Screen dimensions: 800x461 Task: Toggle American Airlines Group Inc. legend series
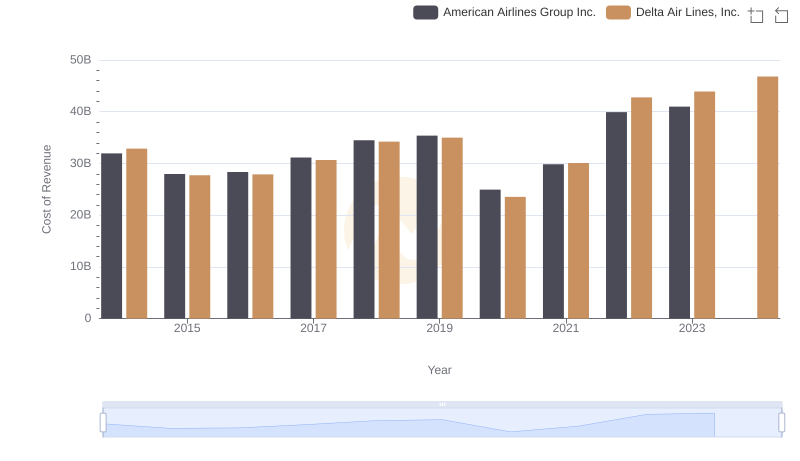pyautogui.click(x=504, y=12)
